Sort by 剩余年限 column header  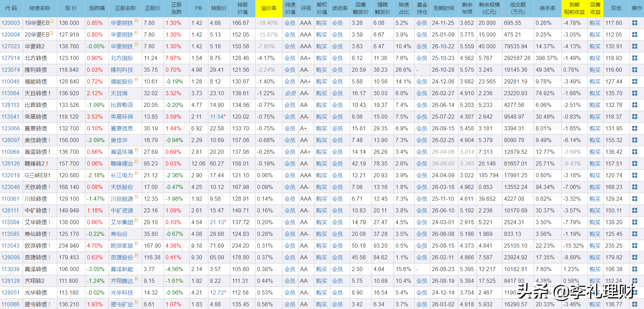tap(467, 8)
